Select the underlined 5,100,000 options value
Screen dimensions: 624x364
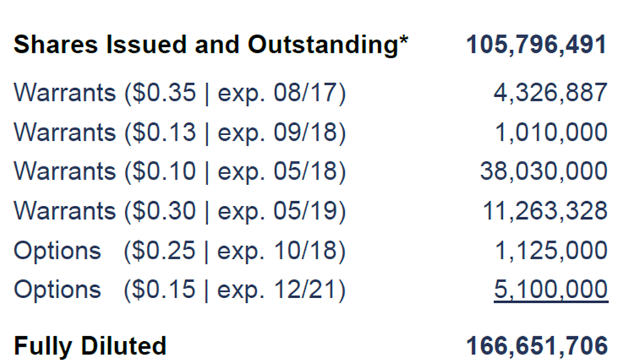coord(551,290)
